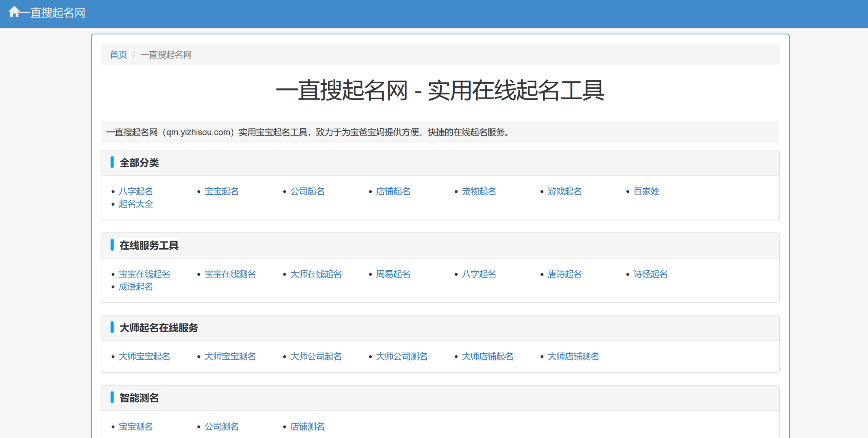Select the 公司起名 category link
The width and height of the screenshot is (868, 438).
tap(308, 191)
